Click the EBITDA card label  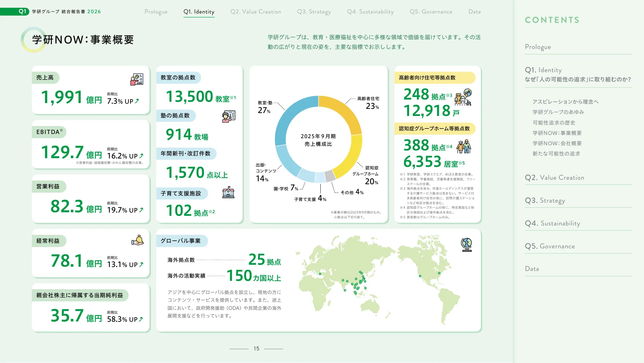pos(49,132)
